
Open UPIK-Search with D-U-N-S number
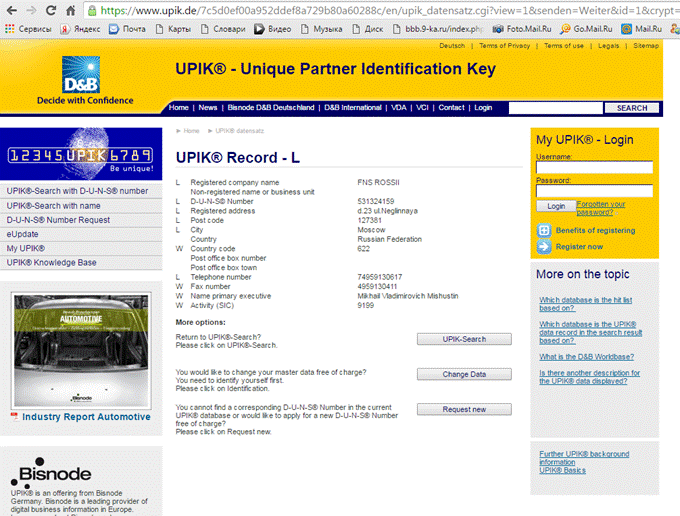coord(78,190)
